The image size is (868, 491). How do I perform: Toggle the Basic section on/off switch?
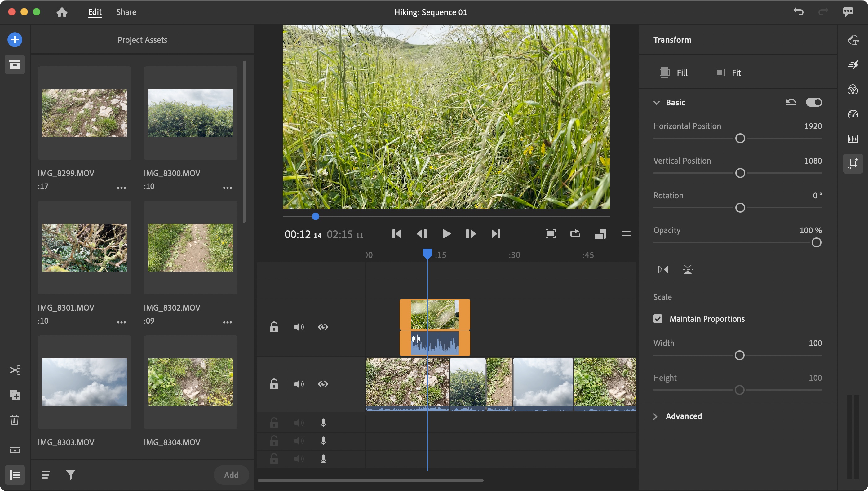[x=814, y=102]
